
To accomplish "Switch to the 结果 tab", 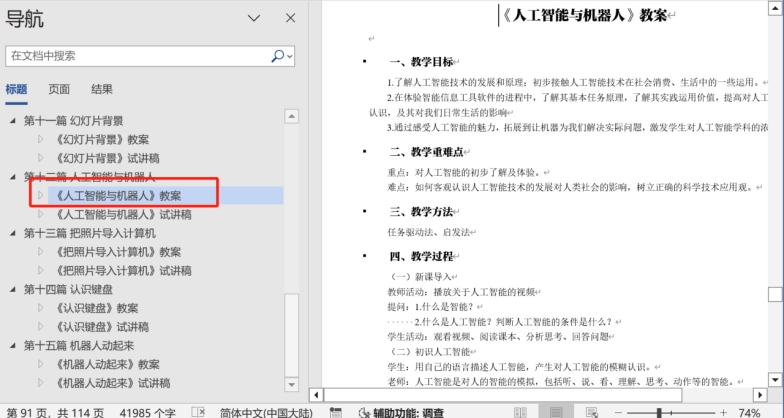I will coord(102,89).
